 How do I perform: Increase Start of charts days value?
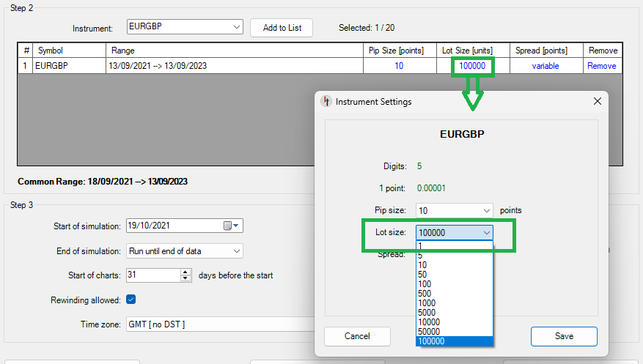[x=185, y=272]
